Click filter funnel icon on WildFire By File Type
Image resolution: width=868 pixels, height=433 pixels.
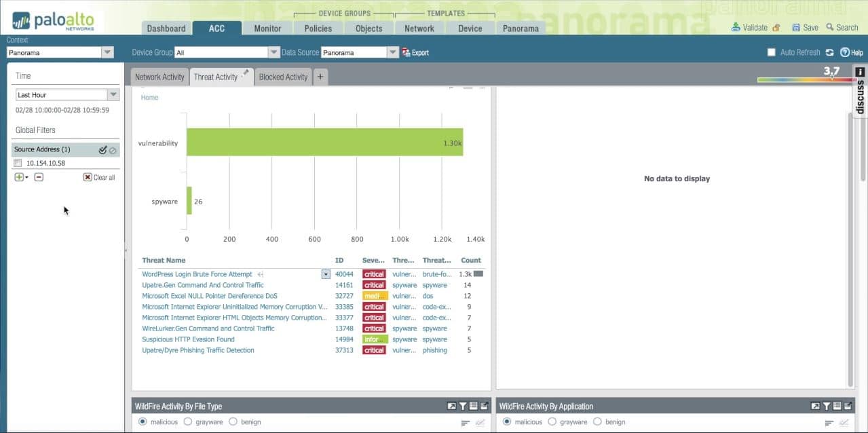click(463, 407)
